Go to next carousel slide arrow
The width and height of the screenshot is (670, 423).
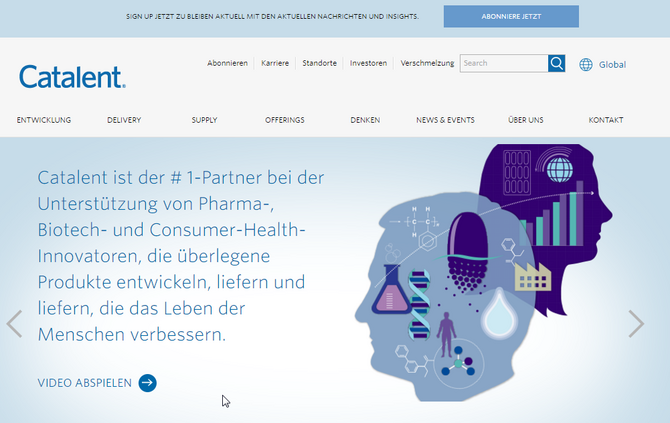coord(636,323)
